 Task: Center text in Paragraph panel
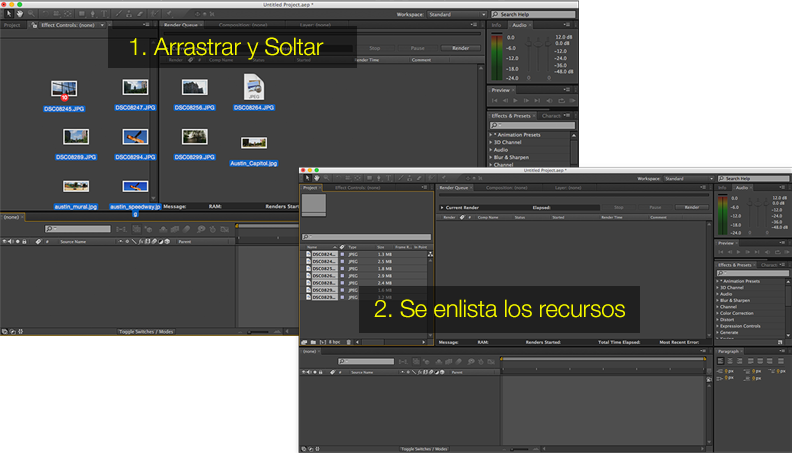click(730, 361)
